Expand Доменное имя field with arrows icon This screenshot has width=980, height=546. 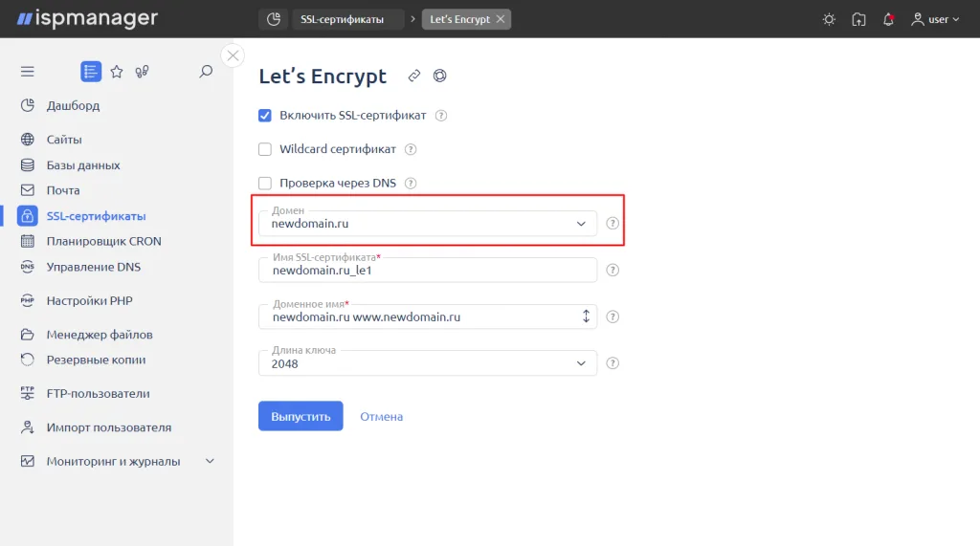coord(586,317)
